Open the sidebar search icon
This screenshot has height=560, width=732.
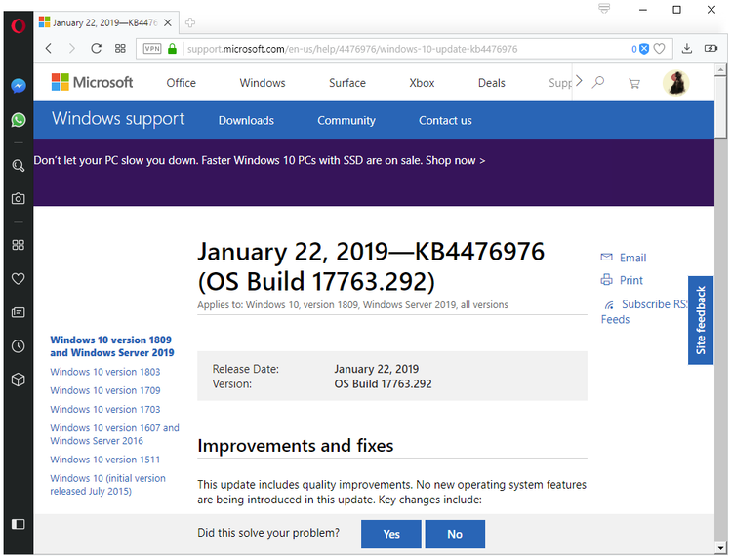(19, 165)
